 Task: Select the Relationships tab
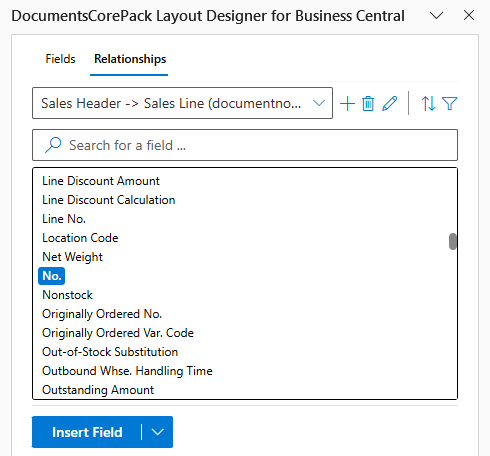coord(130,59)
